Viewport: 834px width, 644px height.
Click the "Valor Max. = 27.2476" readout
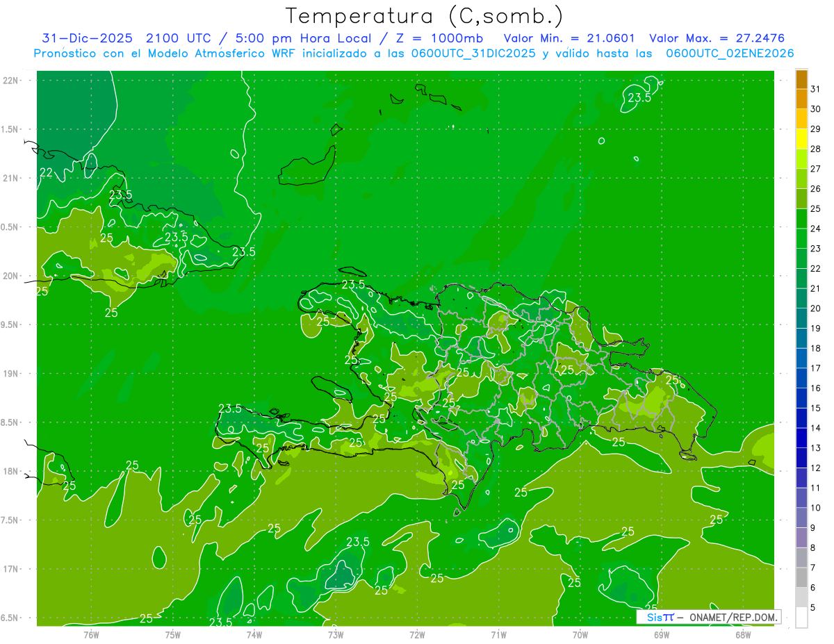[717, 38]
